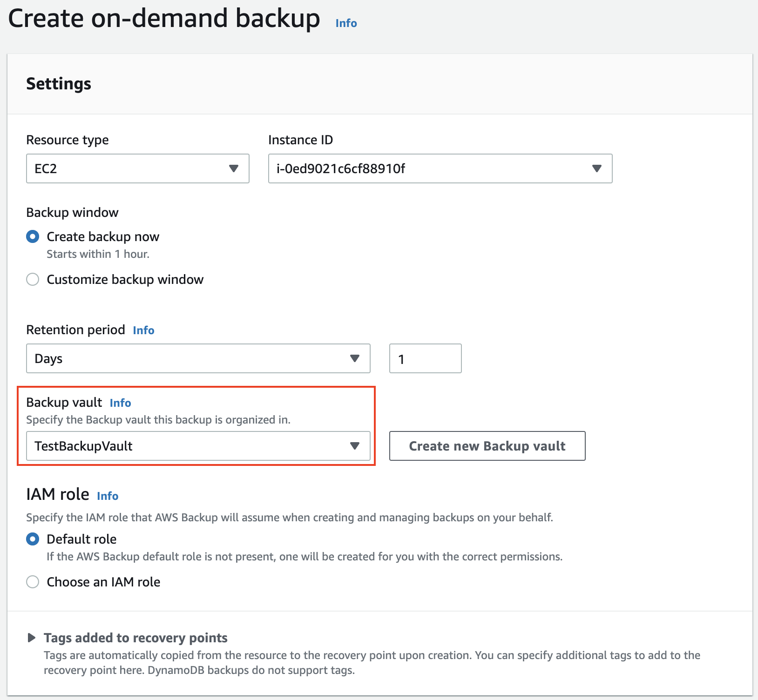Viewport: 758px width, 700px height.
Task: Expand the Tags added to recovery points section
Action: [x=135, y=638]
